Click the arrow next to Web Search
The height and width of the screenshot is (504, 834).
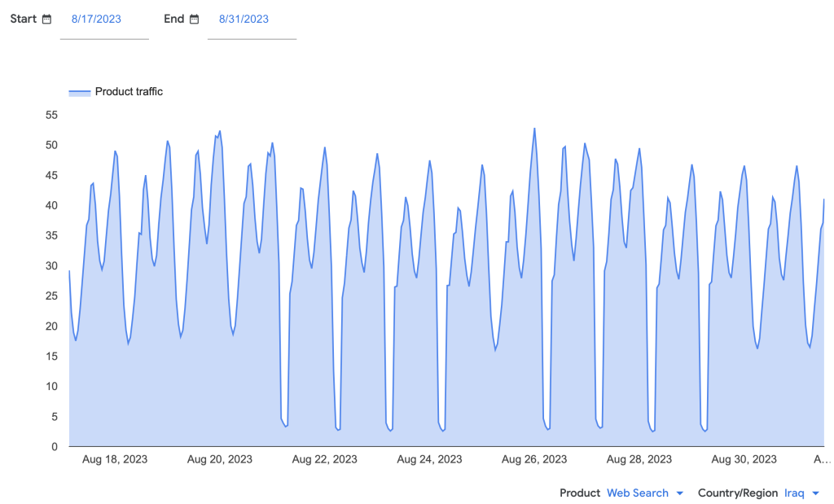pyautogui.click(x=680, y=493)
